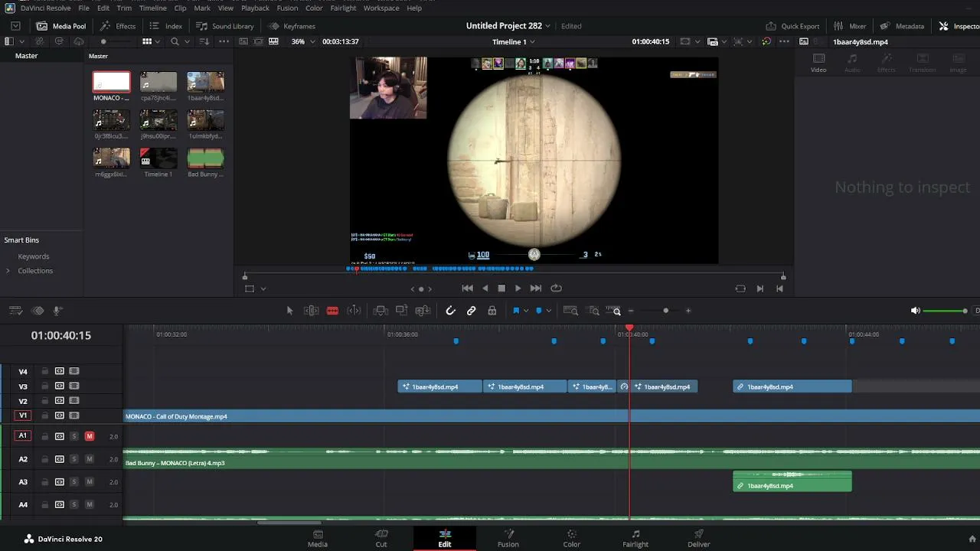Open the Workspace menu

381,8
